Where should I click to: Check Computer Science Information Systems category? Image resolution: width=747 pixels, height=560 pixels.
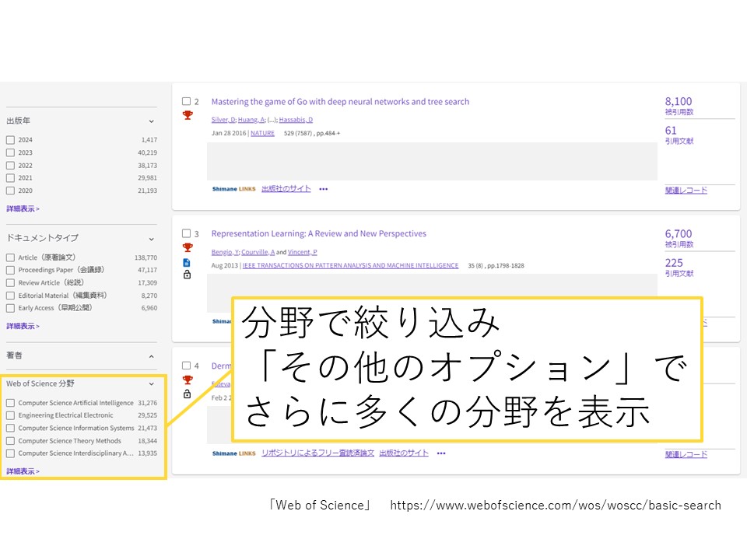10,428
